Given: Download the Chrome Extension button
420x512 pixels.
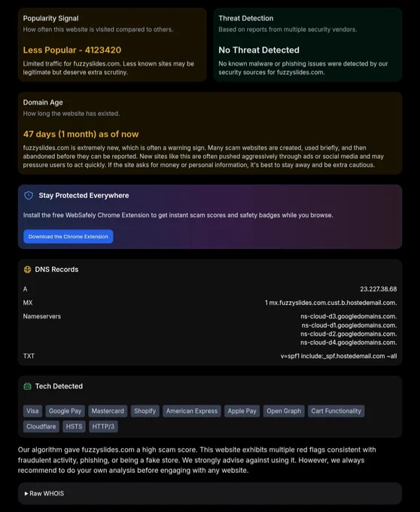Looking at the screenshot, I should click(x=68, y=236).
